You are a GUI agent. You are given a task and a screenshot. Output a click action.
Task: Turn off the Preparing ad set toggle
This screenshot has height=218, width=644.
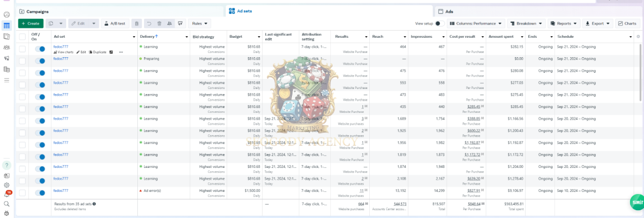(x=40, y=61)
